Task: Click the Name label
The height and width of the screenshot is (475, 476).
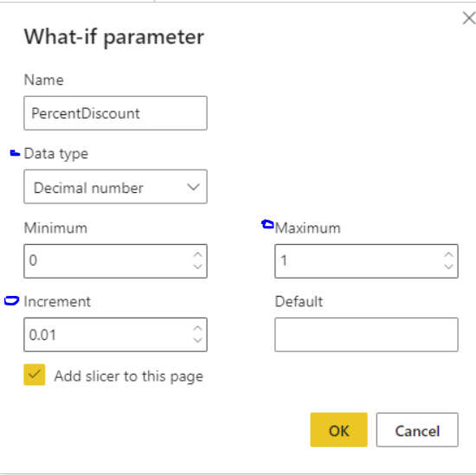Action: (x=44, y=80)
